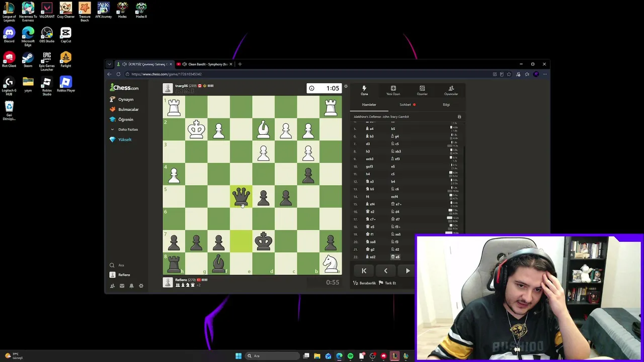644x362 pixels.
Task: Select the white bishop on the board
Action: 263,130
